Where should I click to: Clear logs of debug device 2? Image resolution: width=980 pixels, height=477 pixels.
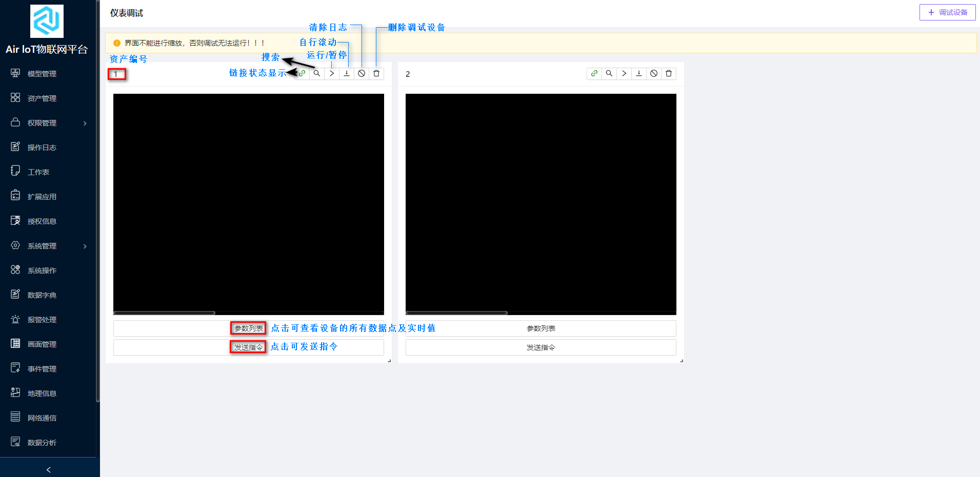point(653,73)
